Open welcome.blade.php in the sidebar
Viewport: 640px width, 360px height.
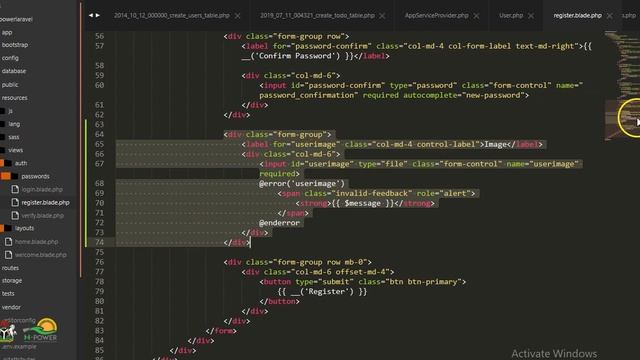pyautogui.click(x=40, y=255)
